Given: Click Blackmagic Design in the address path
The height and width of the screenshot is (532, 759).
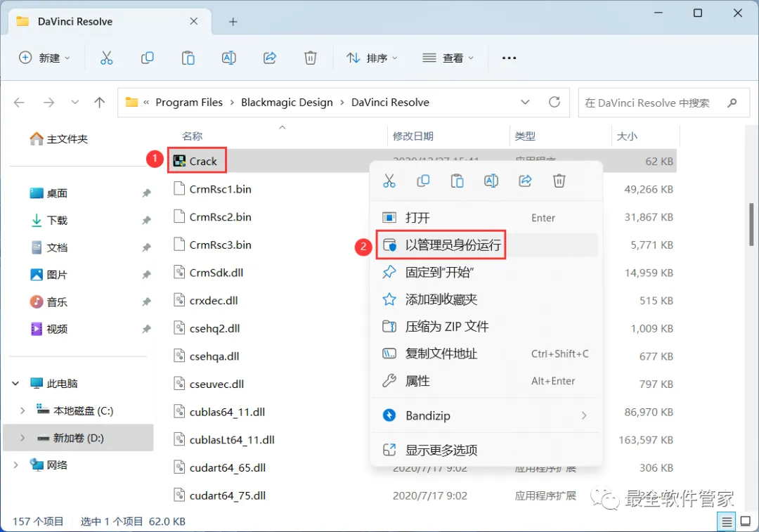Looking at the screenshot, I should 287,103.
